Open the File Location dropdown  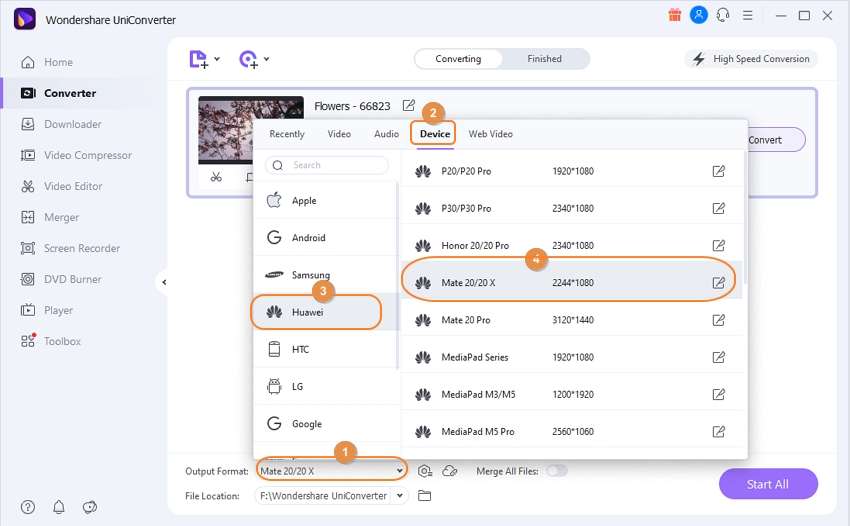400,496
